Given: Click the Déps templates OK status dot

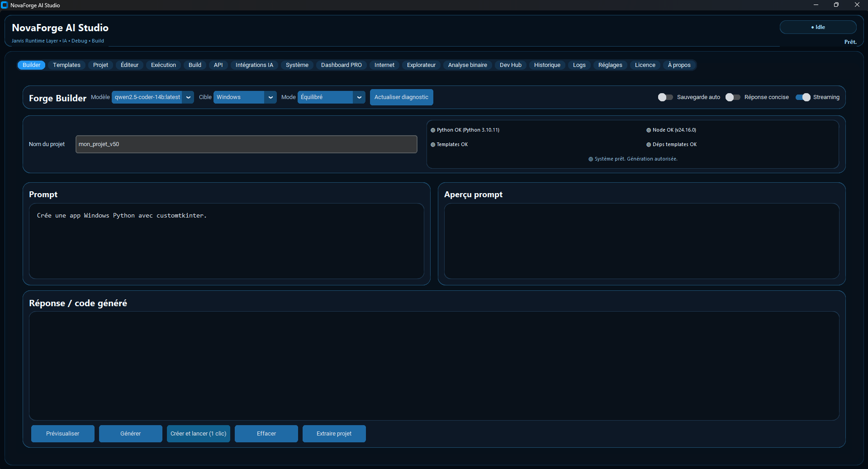Looking at the screenshot, I should click(649, 145).
